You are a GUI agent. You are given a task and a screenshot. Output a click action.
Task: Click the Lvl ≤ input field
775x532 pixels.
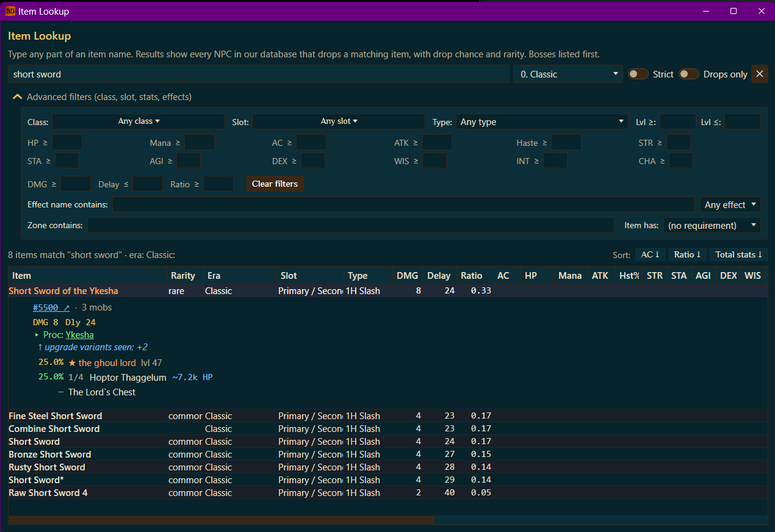point(743,121)
